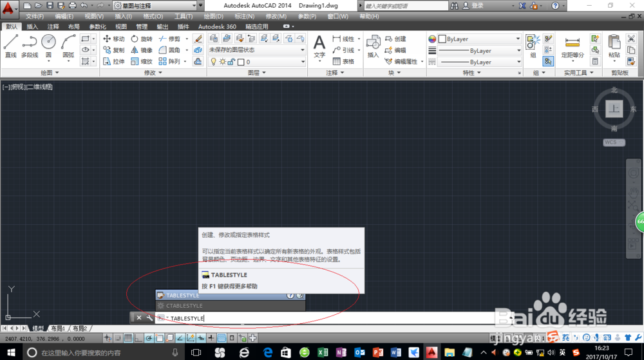Click the Linear dimension (线性) tool
Screen dimensions: 644x360
tap(343, 39)
